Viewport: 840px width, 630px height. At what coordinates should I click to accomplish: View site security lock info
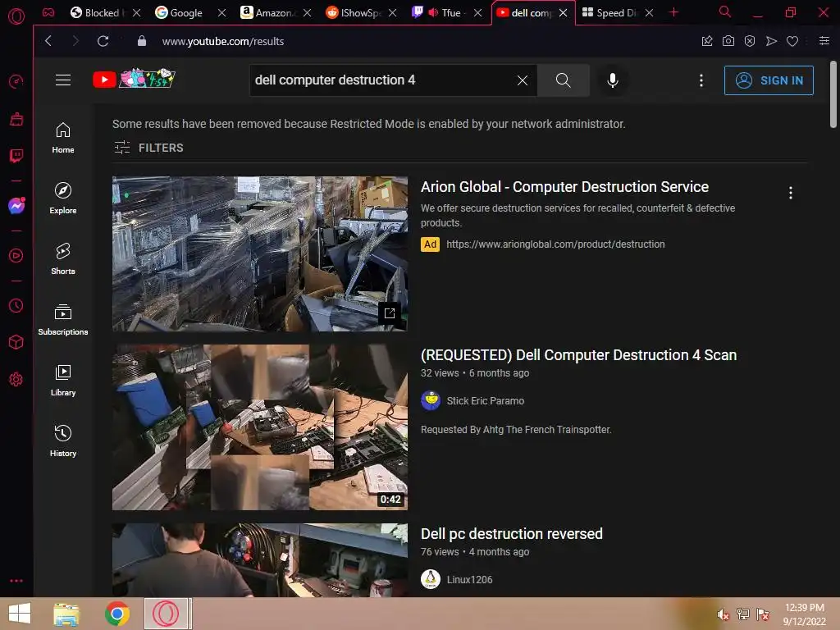pos(141,41)
